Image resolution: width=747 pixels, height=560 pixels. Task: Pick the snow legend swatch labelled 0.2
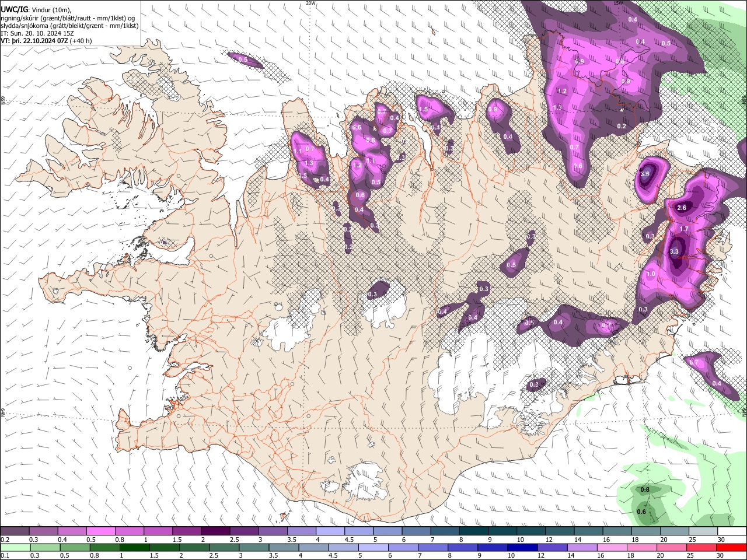15,531
